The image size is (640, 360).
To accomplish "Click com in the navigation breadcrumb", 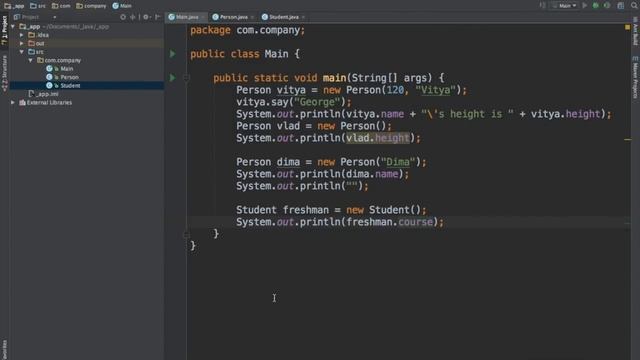I will point(61,6).
